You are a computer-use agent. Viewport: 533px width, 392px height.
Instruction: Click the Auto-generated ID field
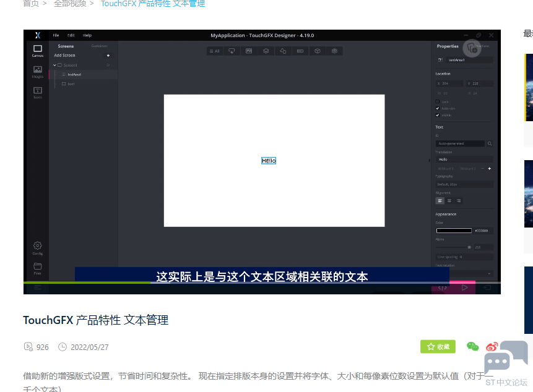(x=460, y=143)
